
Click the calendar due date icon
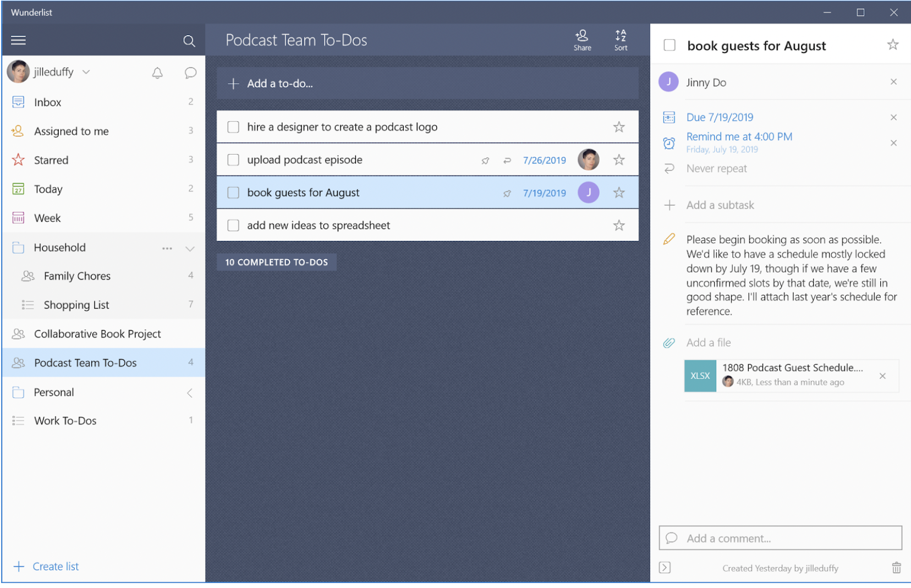tap(669, 117)
